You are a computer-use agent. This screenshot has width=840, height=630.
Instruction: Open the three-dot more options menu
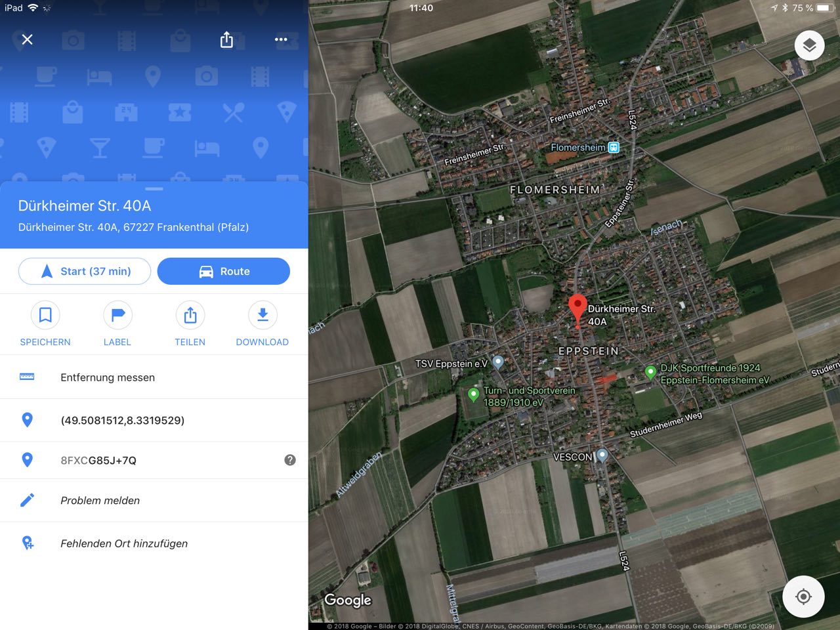[x=281, y=39]
